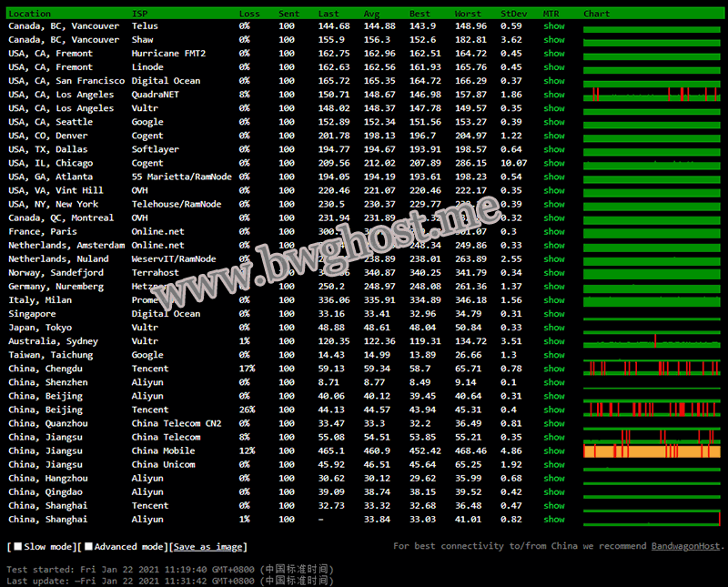Show MTR for Beijing Tencent row
Viewport: 728px width, 587px height.
pyautogui.click(x=554, y=410)
